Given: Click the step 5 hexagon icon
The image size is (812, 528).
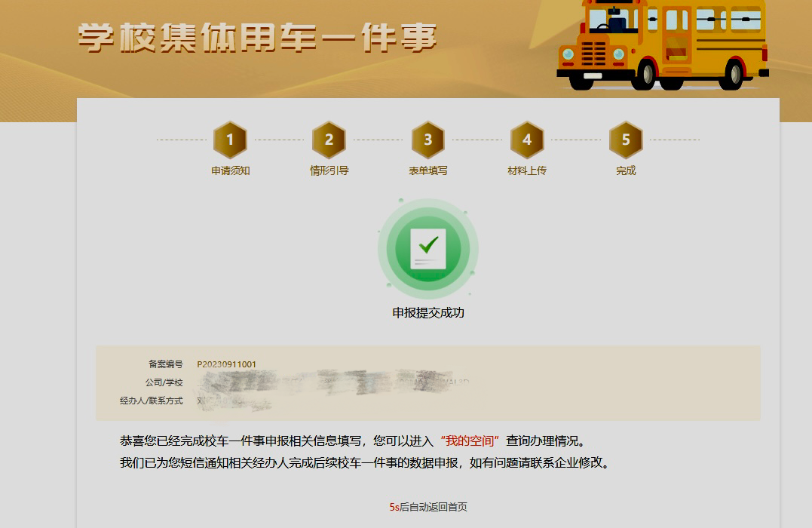Looking at the screenshot, I should [x=626, y=140].
